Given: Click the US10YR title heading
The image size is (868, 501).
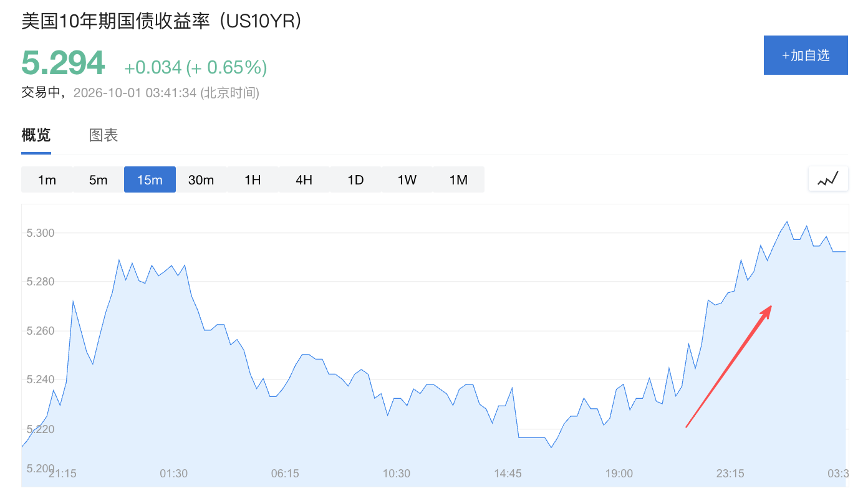Looking at the screenshot, I should coord(162,21).
